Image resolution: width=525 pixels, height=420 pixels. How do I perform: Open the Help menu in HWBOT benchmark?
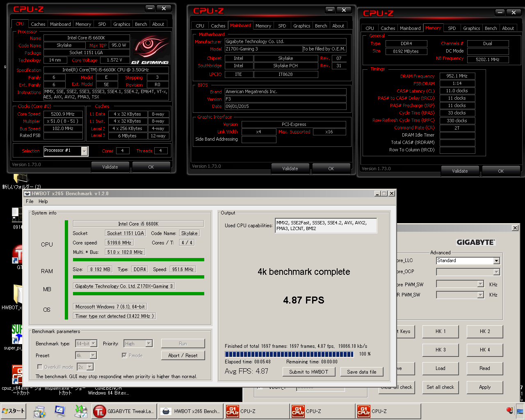43,201
